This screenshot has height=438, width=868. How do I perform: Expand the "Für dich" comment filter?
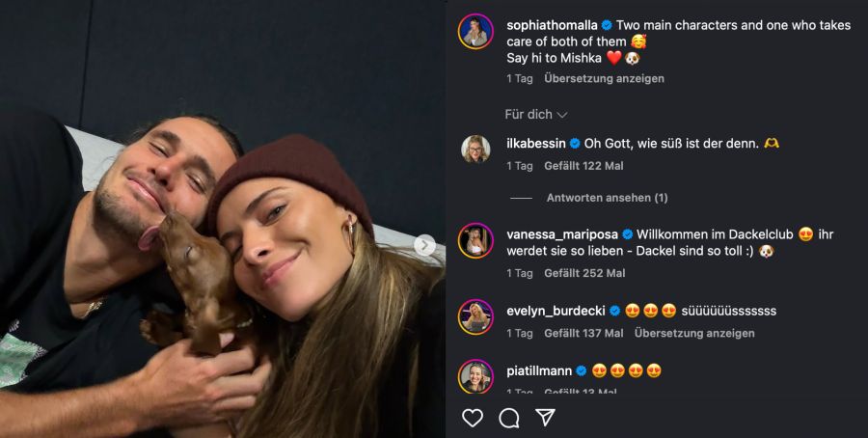pos(535,115)
